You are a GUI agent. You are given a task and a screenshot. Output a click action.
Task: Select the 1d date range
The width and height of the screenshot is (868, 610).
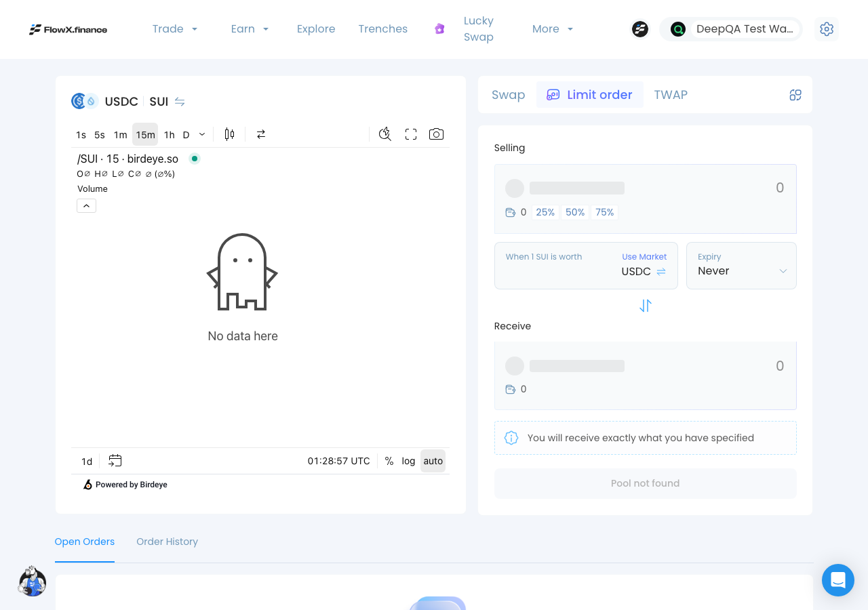pos(87,461)
